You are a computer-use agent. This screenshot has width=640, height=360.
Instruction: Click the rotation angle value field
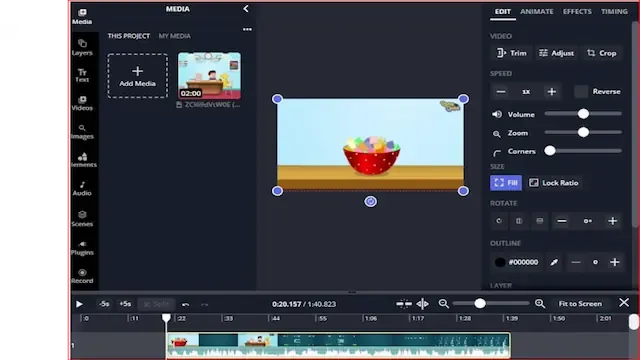[x=587, y=221]
